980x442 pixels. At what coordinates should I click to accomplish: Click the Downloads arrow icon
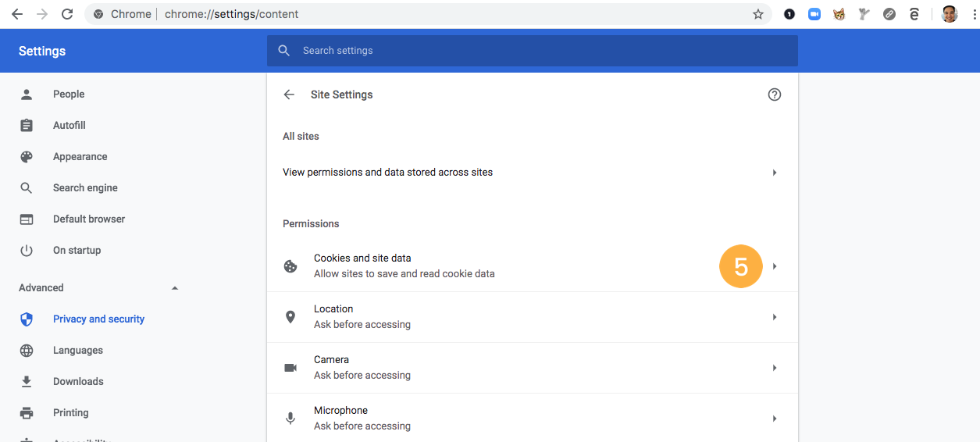[27, 381]
